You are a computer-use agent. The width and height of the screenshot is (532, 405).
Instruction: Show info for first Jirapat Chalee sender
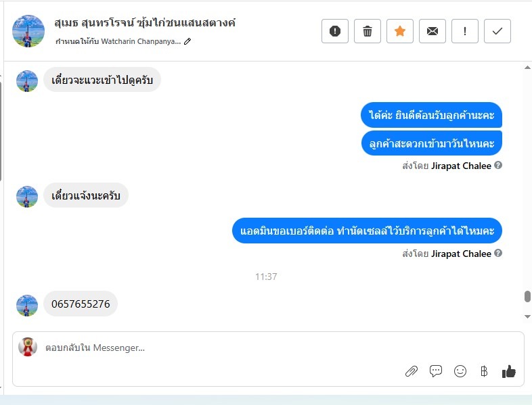pyautogui.click(x=498, y=166)
